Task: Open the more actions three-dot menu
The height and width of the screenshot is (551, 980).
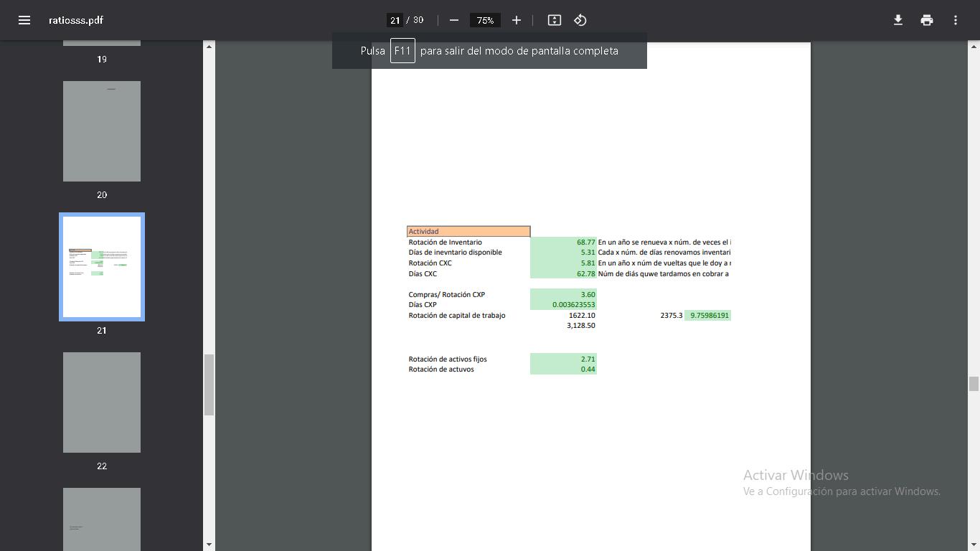Action: [x=956, y=20]
